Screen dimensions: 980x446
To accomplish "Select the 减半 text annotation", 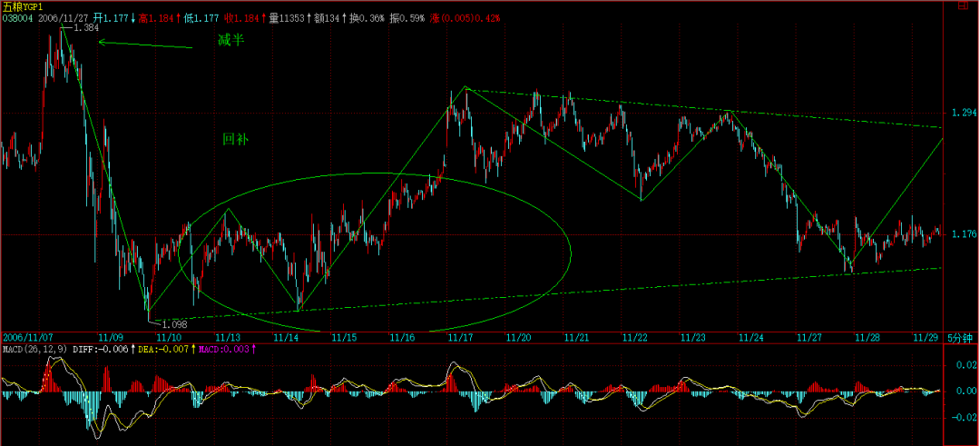I will [230, 40].
